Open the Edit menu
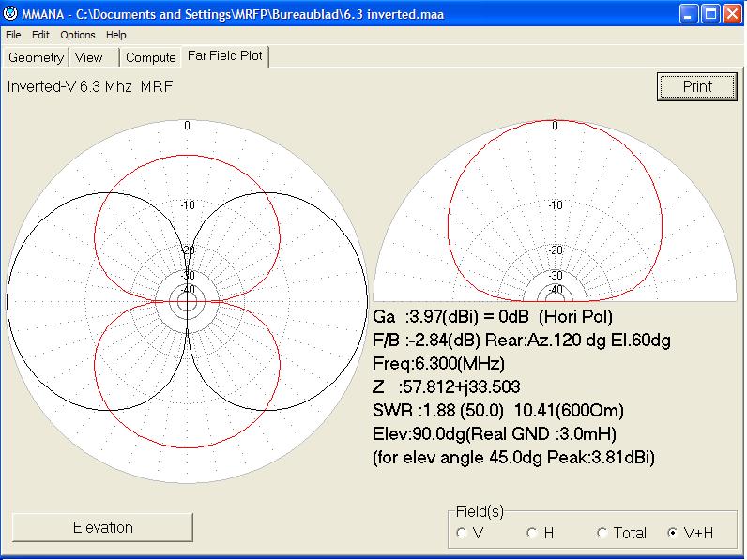The width and height of the screenshot is (747, 560). (x=40, y=35)
